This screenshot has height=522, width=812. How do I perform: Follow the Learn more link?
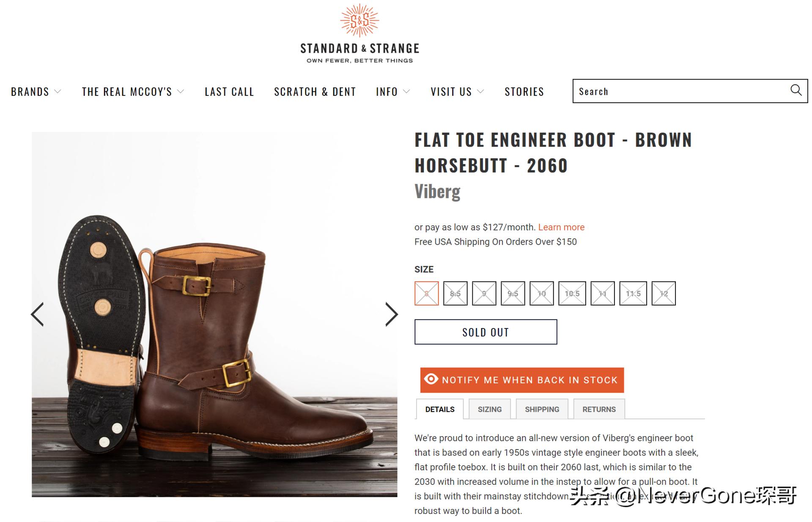click(561, 227)
